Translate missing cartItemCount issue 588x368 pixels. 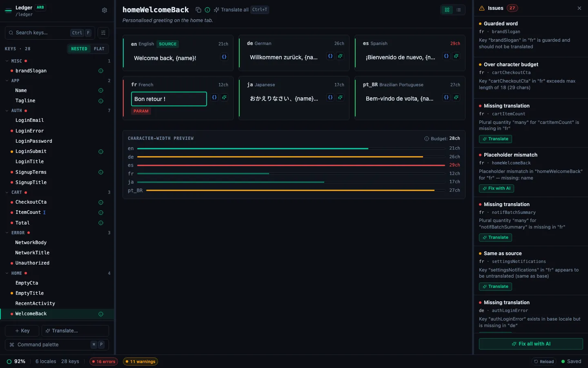click(495, 139)
